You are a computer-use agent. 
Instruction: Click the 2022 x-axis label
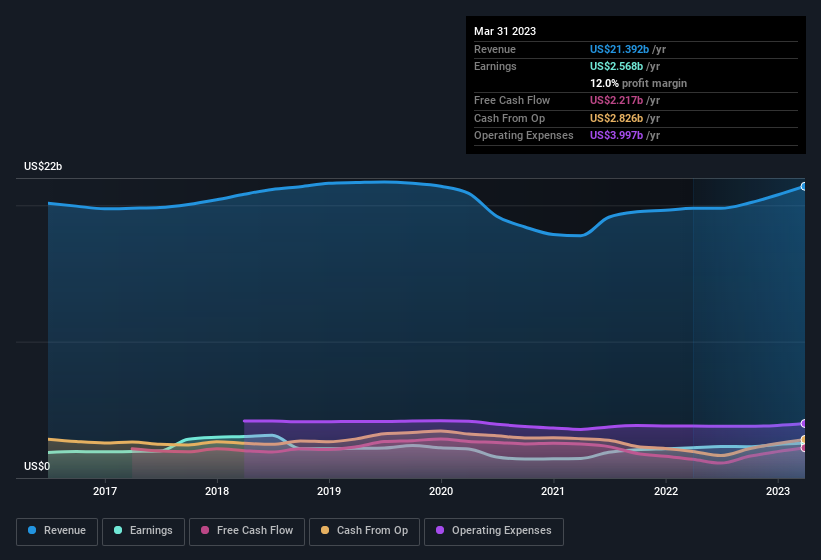665,491
